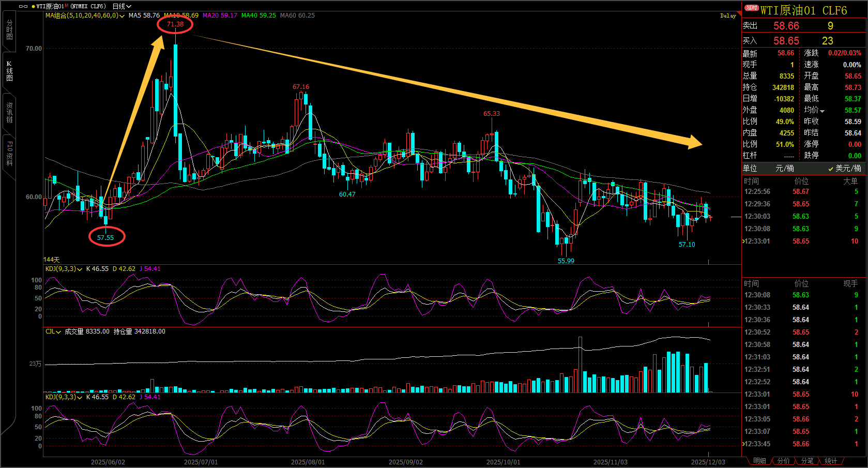Click the link chain icon before WTI原油01
Viewport: 868px width, 468px height.
(23, 6)
